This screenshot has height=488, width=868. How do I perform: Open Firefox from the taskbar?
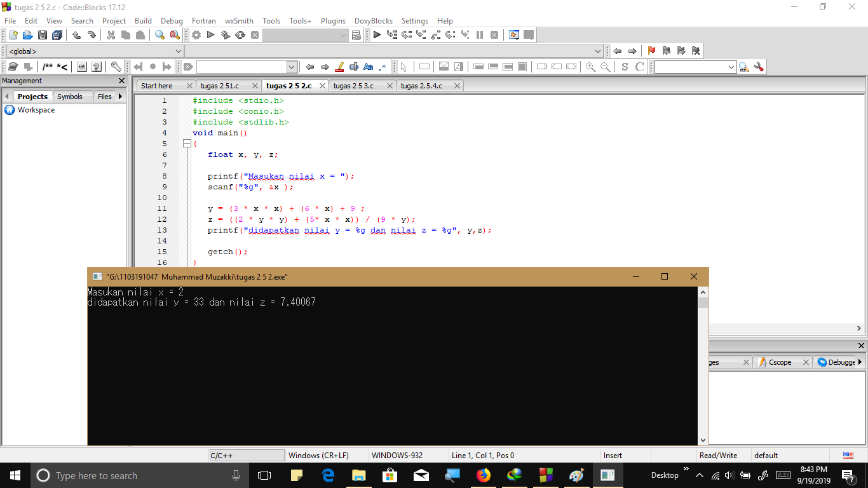click(484, 475)
